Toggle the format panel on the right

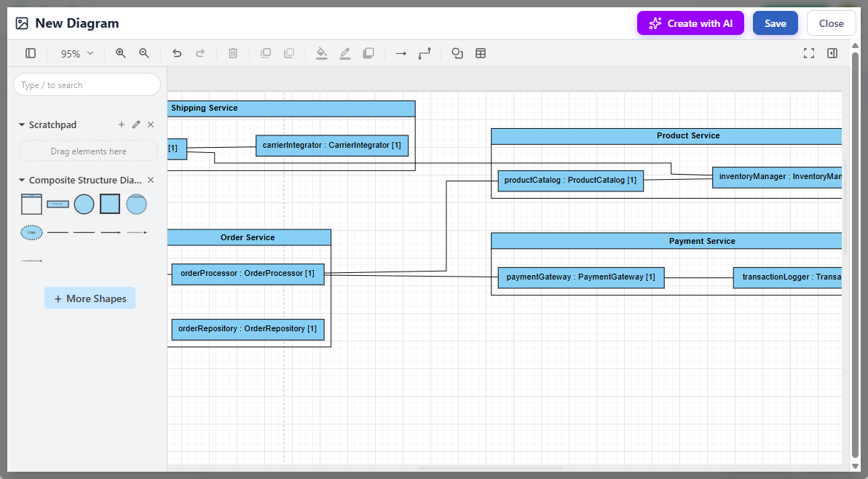(x=832, y=52)
